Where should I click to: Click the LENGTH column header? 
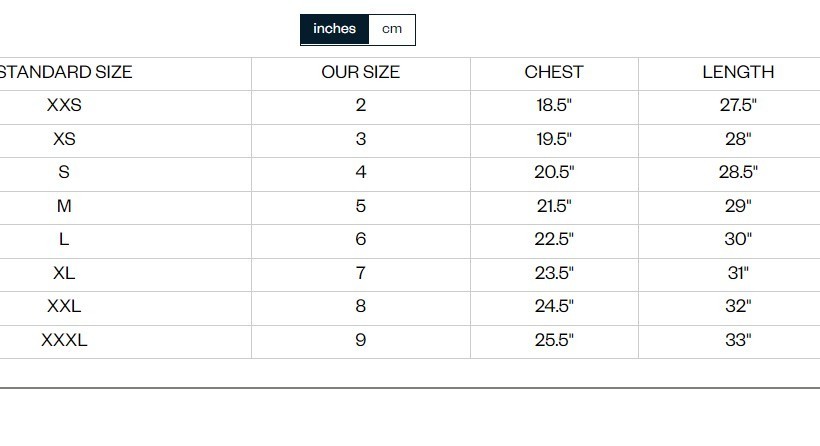[738, 72]
